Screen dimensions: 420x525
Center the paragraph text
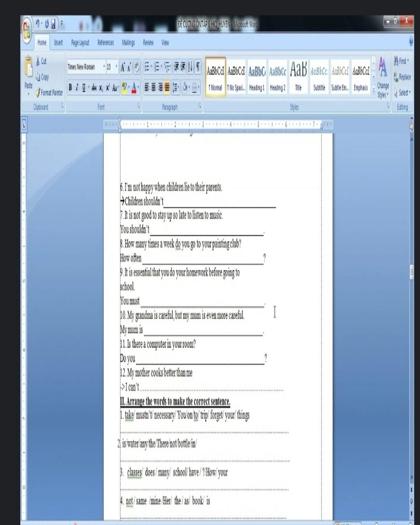154,87
